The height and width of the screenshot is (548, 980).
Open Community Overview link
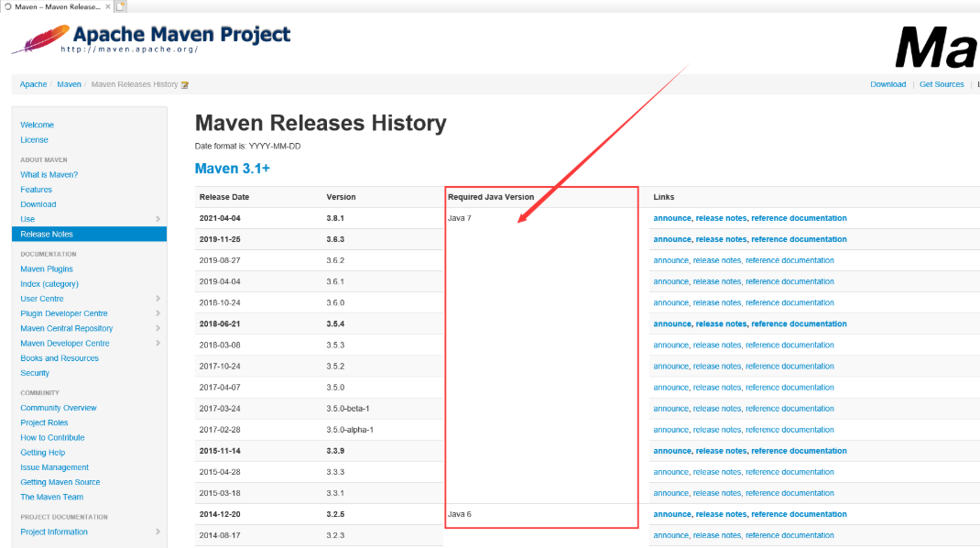(58, 408)
